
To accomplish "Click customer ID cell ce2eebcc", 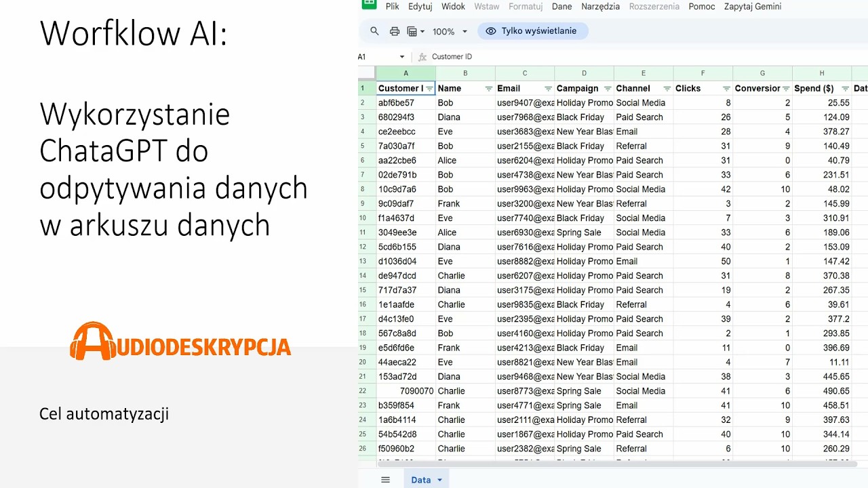I will point(406,131).
